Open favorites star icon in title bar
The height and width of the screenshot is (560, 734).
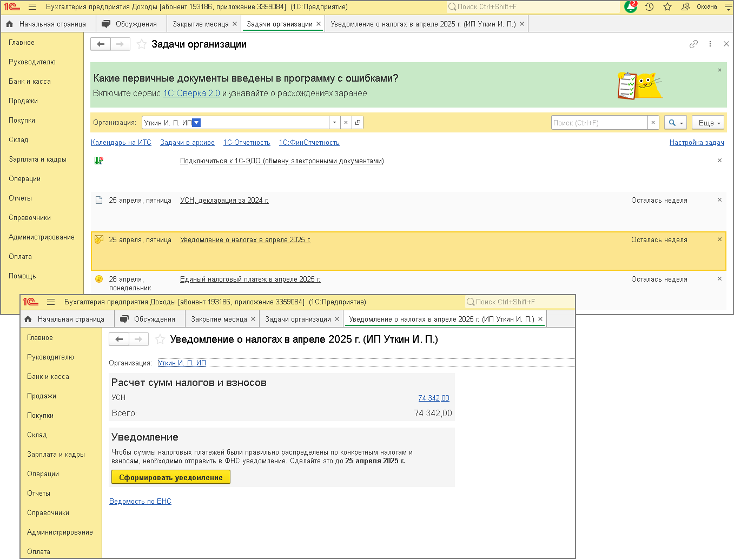[x=667, y=7]
